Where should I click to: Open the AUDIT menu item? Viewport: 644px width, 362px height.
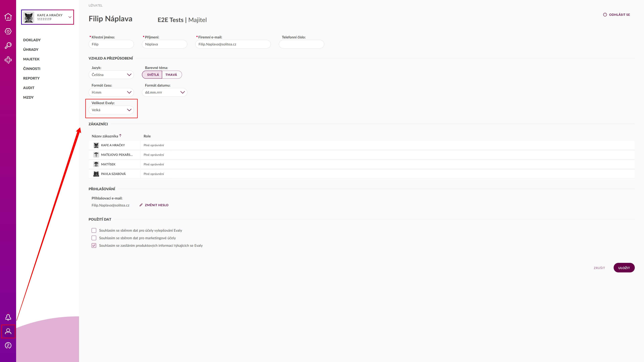pos(29,88)
